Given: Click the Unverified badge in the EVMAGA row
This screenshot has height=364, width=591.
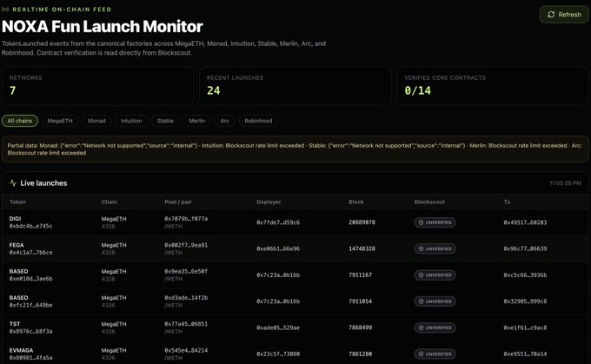Looking at the screenshot, I should (435, 354).
